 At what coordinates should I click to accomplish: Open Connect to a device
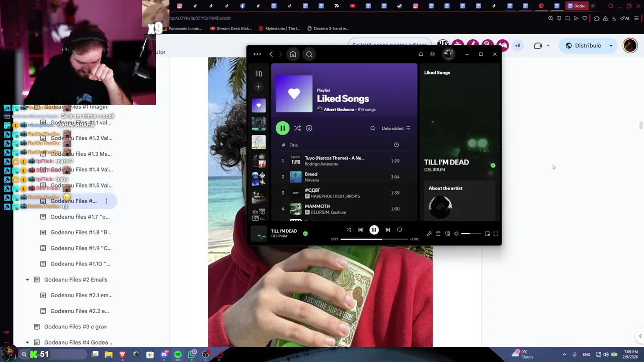pos(447,234)
